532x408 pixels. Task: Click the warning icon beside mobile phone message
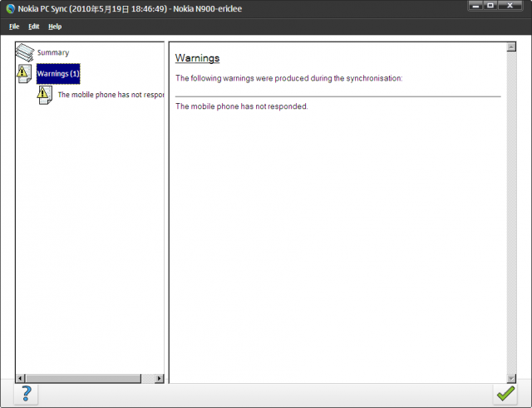(45, 95)
